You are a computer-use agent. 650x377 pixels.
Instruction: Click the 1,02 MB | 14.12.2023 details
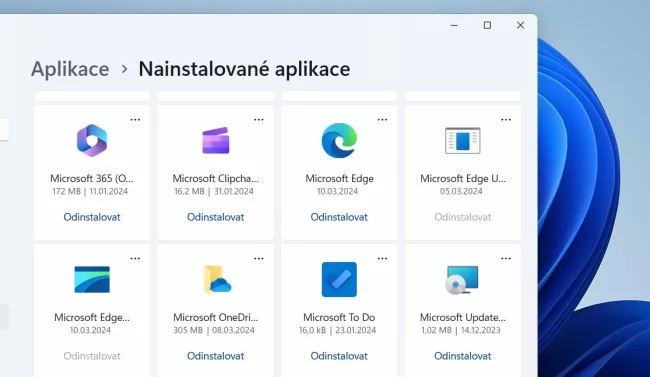tap(461, 330)
